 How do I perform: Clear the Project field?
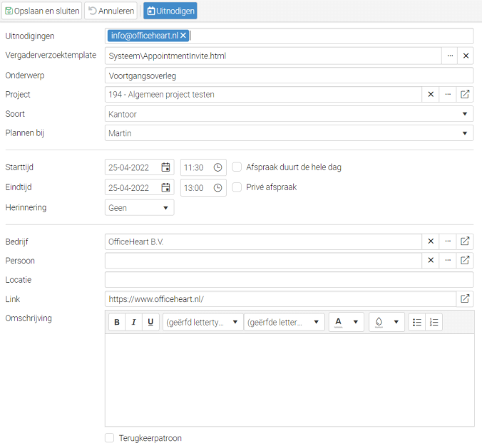click(x=431, y=94)
